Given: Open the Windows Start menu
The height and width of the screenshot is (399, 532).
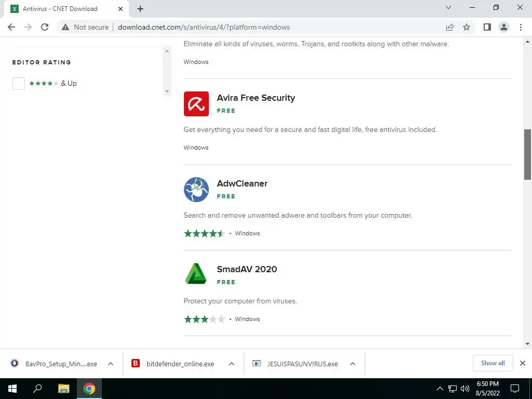Looking at the screenshot, I should coord(12,389).
